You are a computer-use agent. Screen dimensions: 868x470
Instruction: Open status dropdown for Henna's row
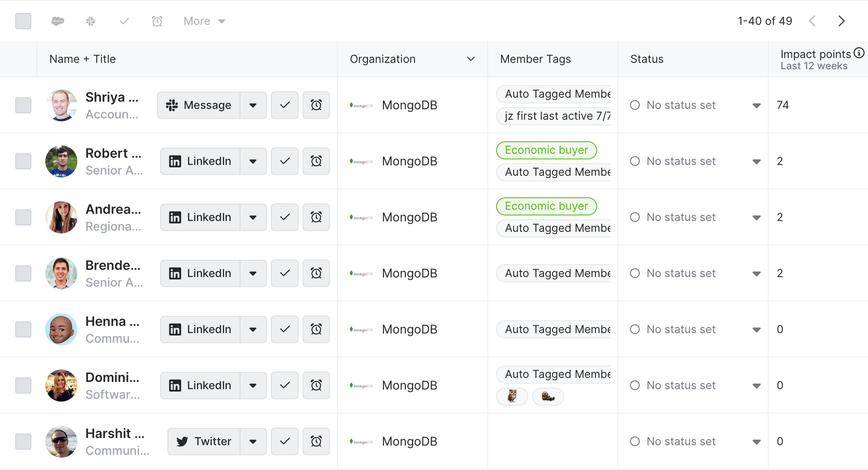[757, 329]
